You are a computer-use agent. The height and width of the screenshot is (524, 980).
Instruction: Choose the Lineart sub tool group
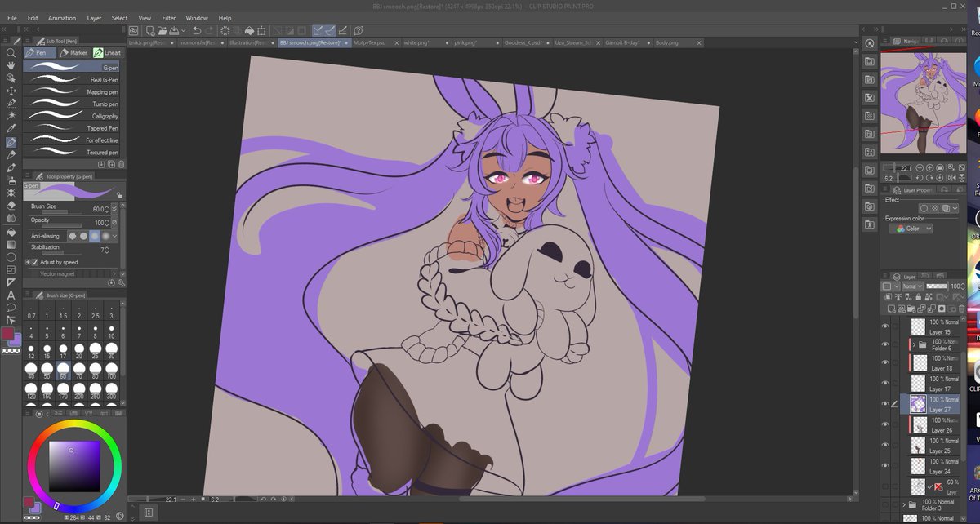coord(106,52)
